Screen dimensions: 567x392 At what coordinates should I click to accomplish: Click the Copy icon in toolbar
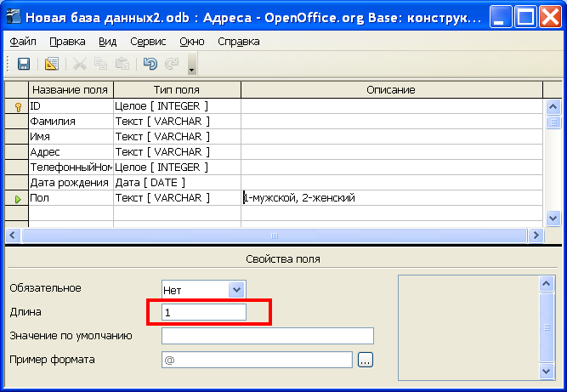[x=100, y=64]
